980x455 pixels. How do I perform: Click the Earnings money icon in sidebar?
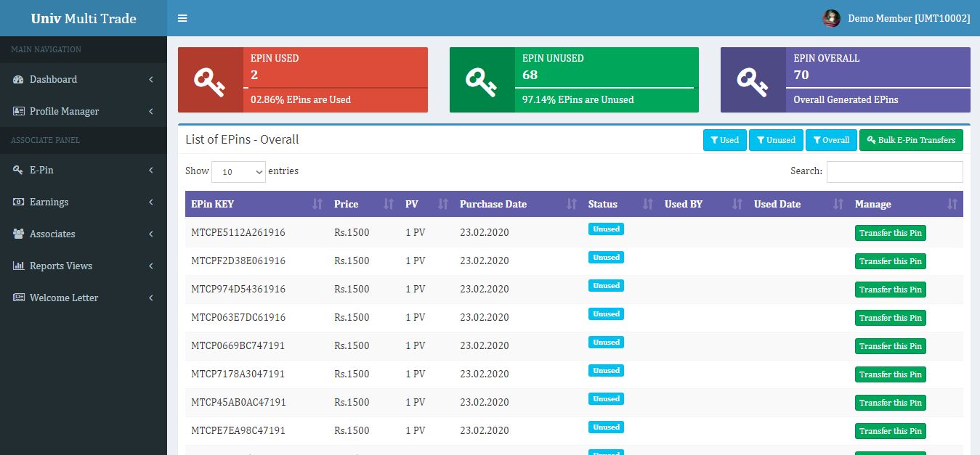tap(19, 202)
